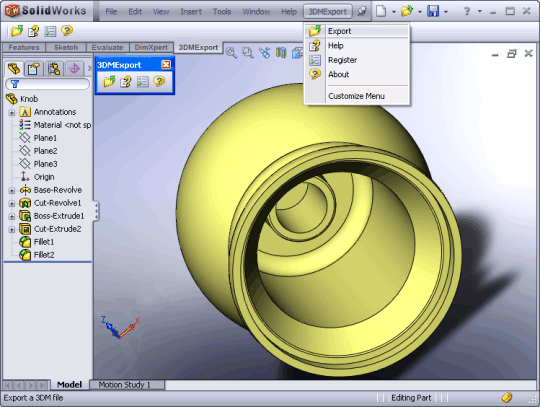Switch to the 3DMExport command tab
This screenshot has width=540, height=407.
pos(198,48)
